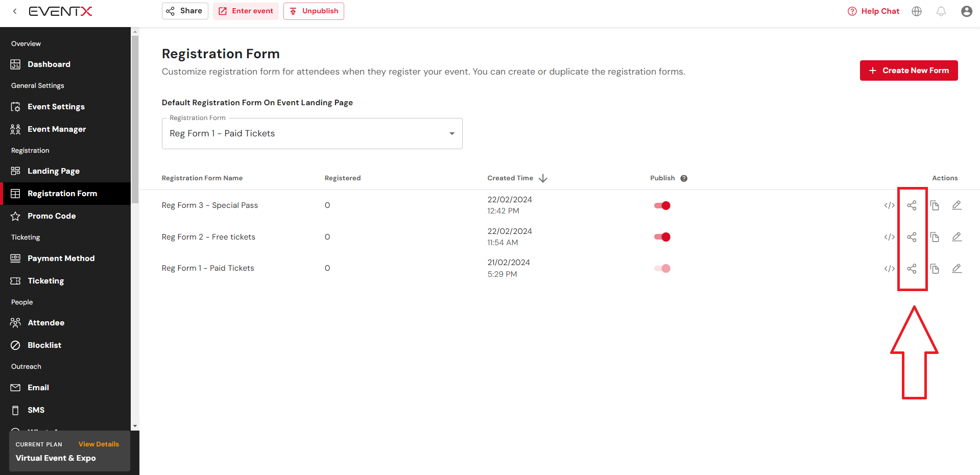Go back using the arrow beside EventX logo
This screenshot has height=475, width=980.
[15, 11]
